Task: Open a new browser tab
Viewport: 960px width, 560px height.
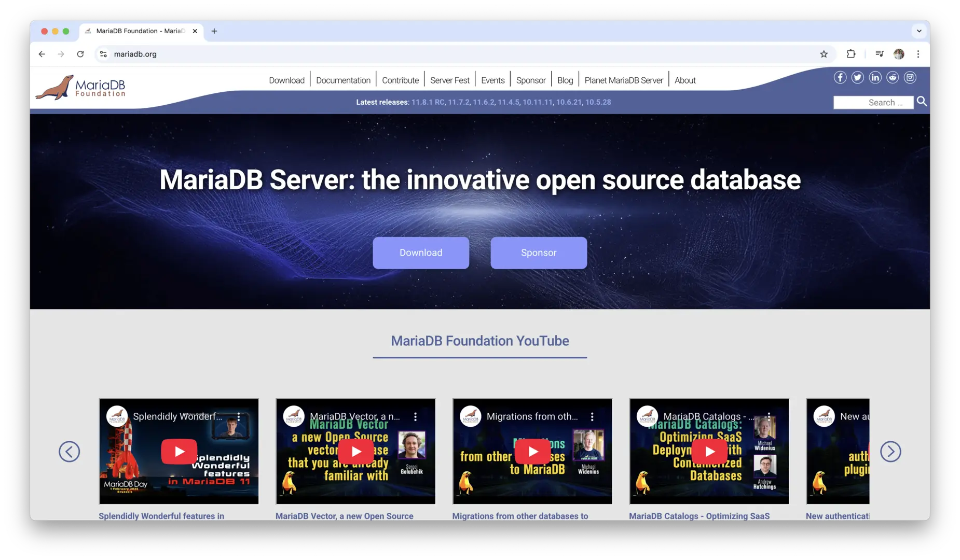Action: (x=214, y=31)
